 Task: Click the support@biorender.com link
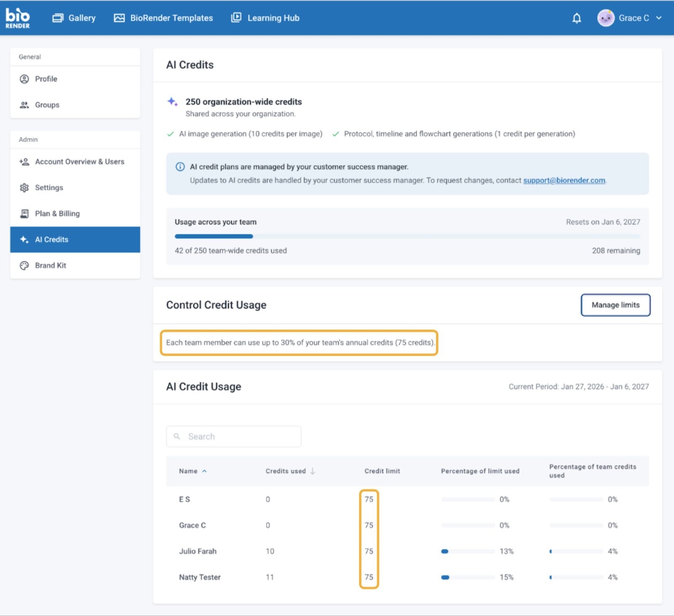(564, 180)
